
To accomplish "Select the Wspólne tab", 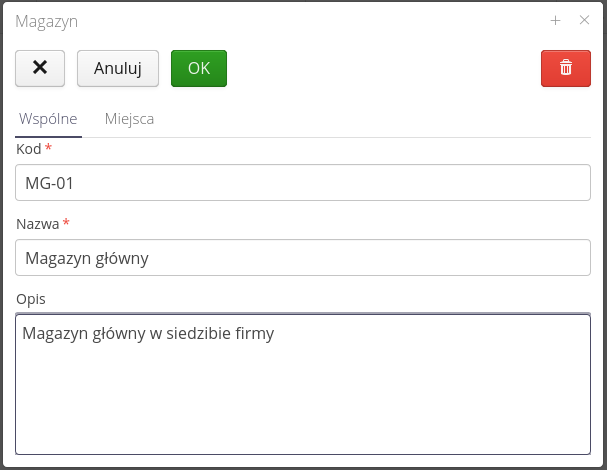I will pyautogui.click(x=48, y=119).
